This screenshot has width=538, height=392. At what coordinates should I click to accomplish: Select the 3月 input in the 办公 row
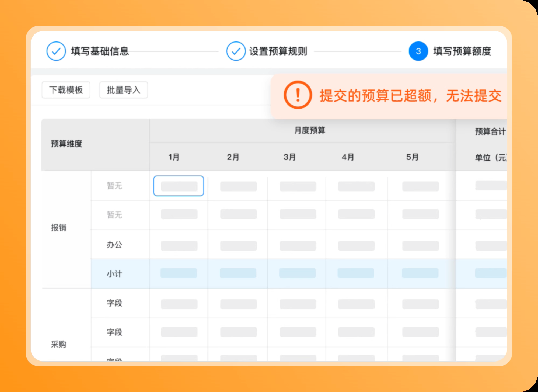(298, 246)
